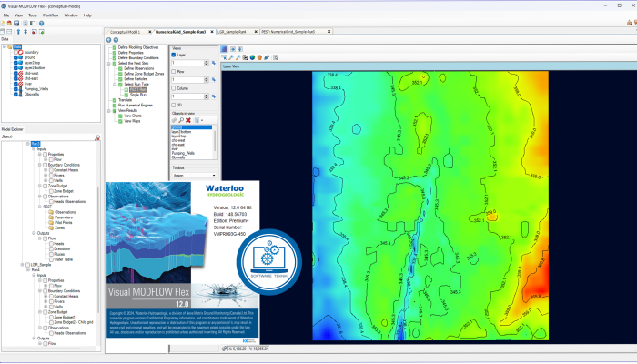Click the Objects in view list scrollbar
637x364 pixels.
click(x=215, y=142)
